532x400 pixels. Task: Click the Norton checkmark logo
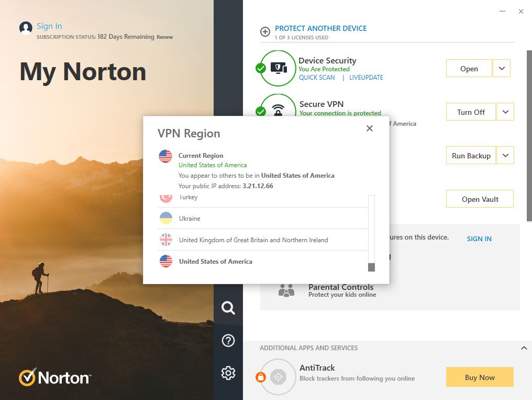(27, 377)
